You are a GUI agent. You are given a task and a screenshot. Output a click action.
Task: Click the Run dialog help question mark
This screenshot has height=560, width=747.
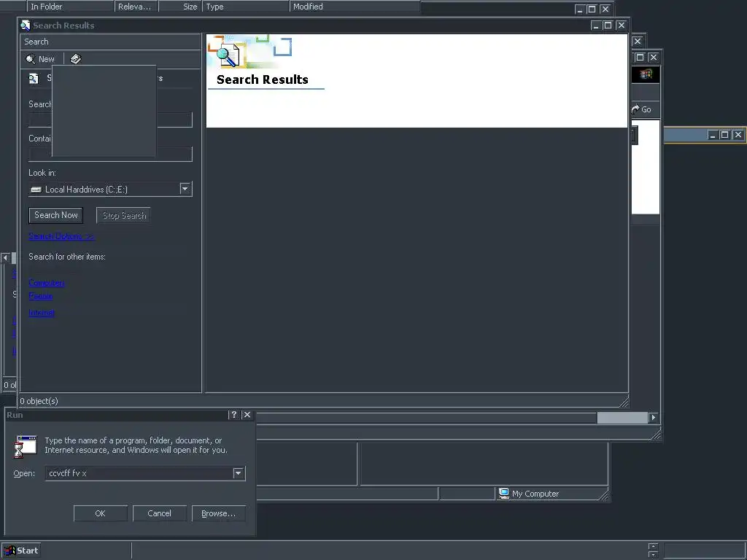tap(233, 415)
